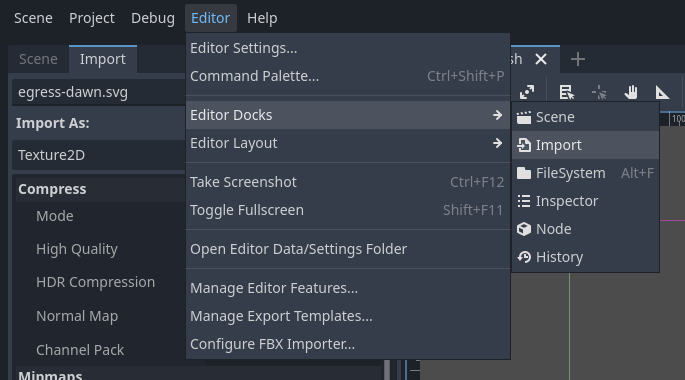Click the Mode property label

click(x=55, y=216)
